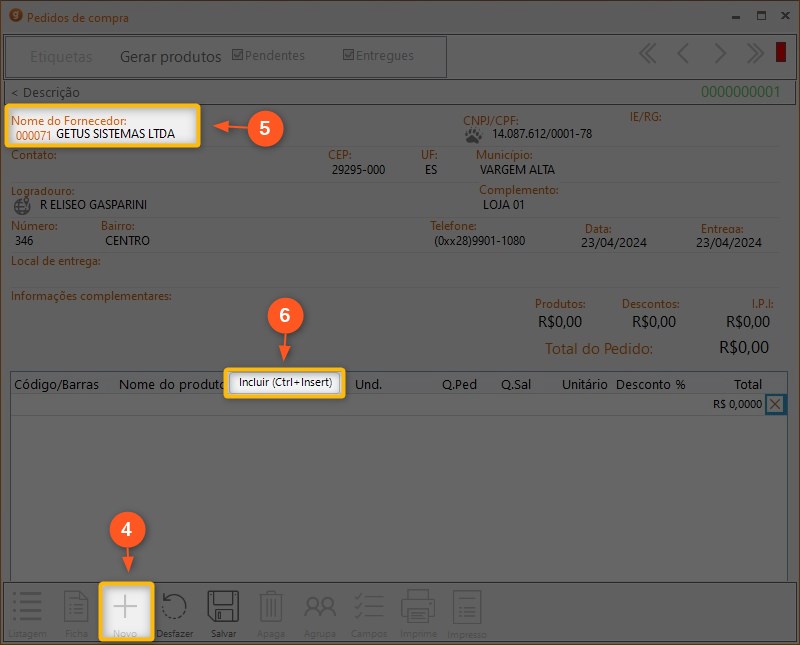Toggle the Pendentes checkbox

point(237,56)
